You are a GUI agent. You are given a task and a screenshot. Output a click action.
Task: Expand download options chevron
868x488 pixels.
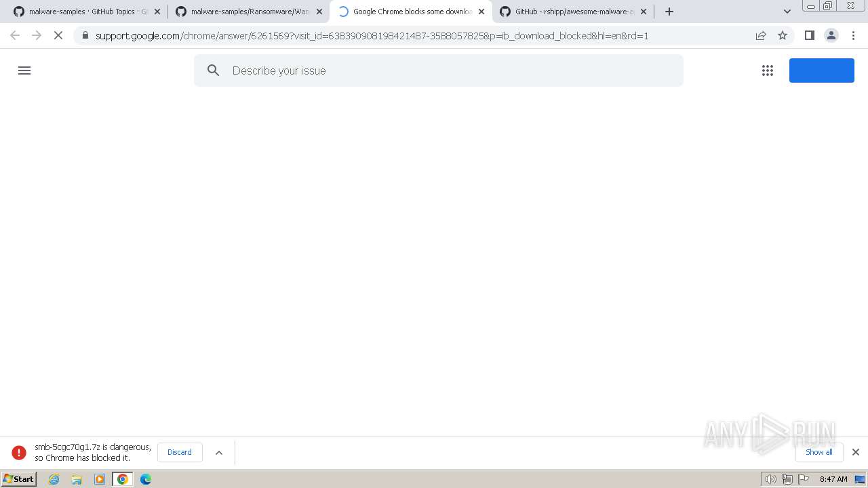click(x=219, y=452)
